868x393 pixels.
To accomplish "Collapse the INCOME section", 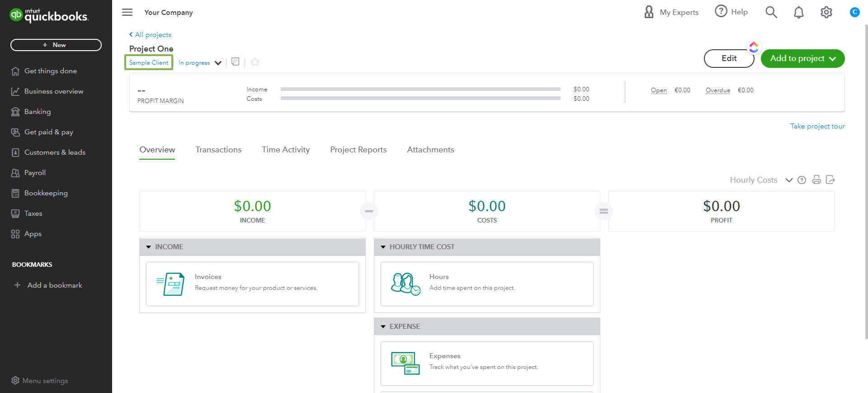I will [149, 247].
